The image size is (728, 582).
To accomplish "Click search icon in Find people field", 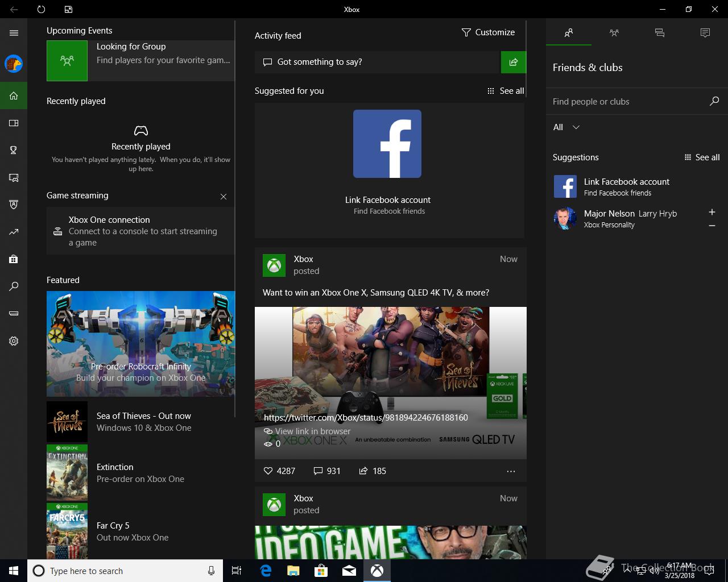I will 714,101.
